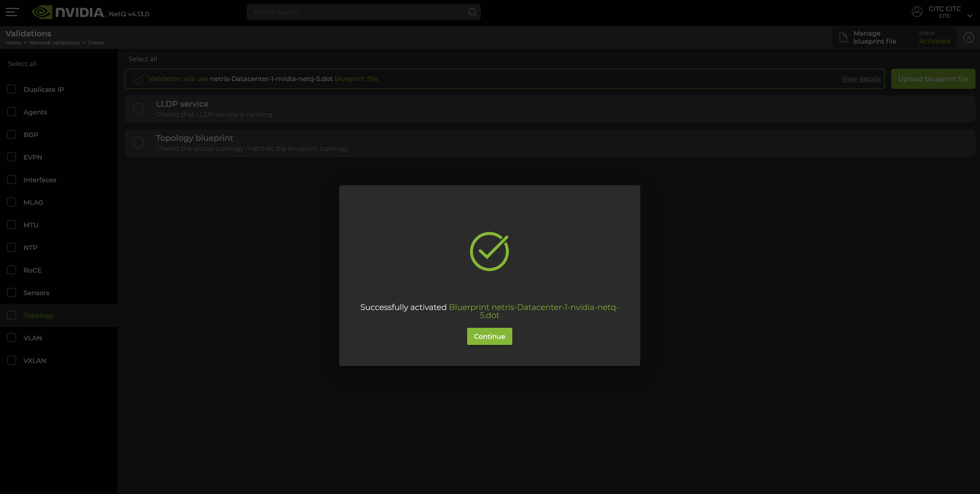Enable the Topology validation checkbox

click(11, 315)
